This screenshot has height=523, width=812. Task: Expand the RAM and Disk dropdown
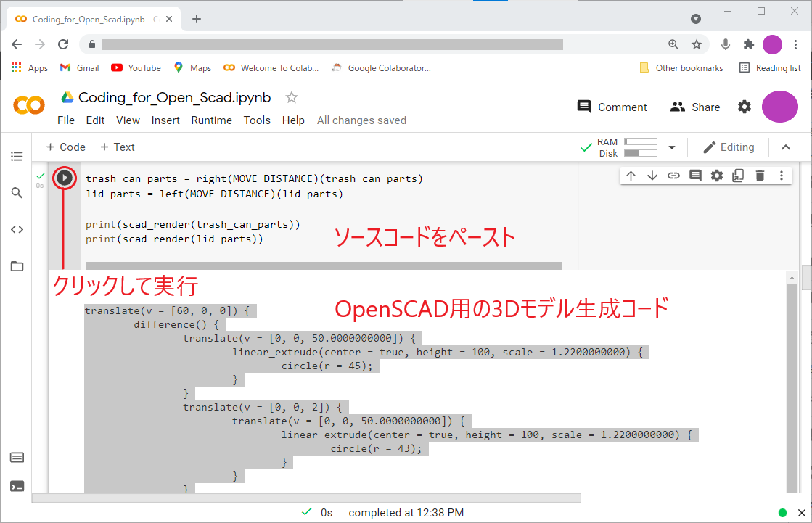point(672,147)
